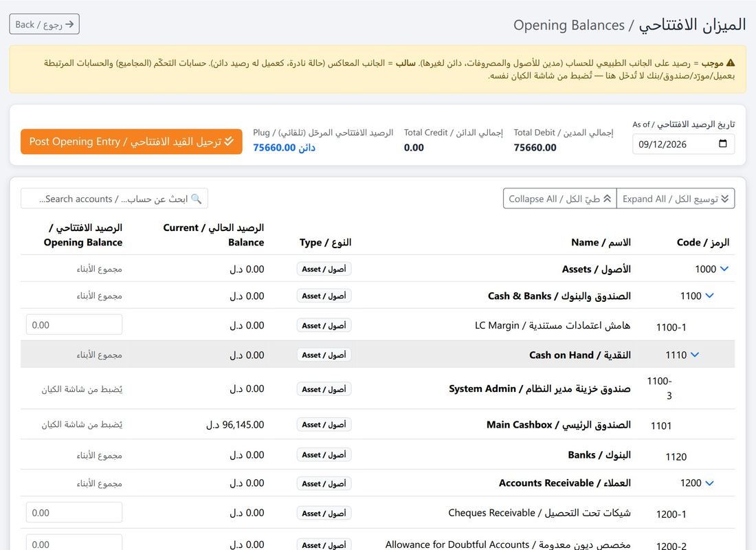
Task: Click the LC Margin account name
Action: coord(553,325)
